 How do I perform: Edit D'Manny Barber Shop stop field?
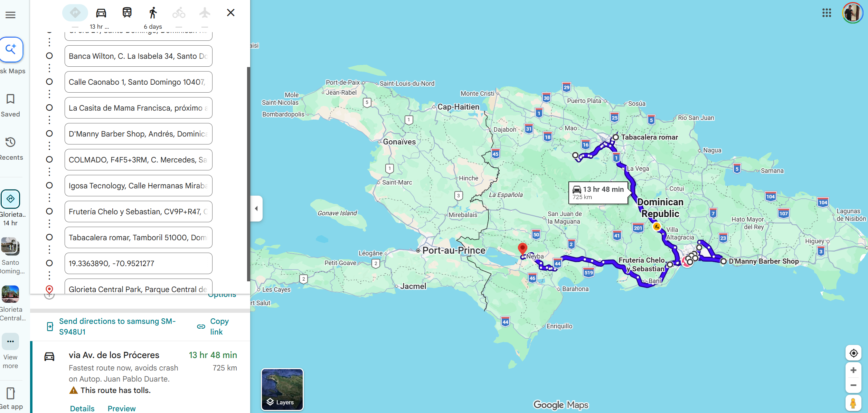[x=138, y=134]
